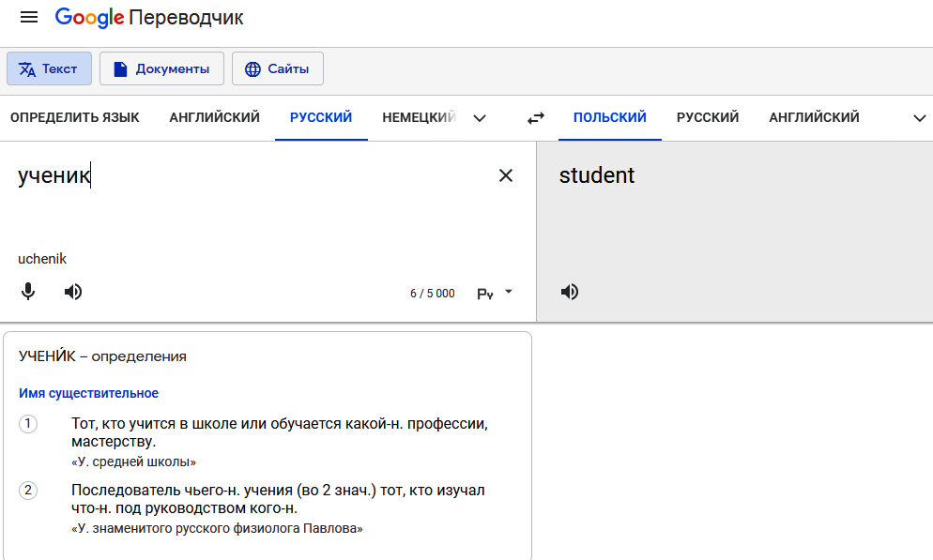This screenshot has height=560, width=933.
Task: Click the Имя существительное label
Action: [88, 393]
